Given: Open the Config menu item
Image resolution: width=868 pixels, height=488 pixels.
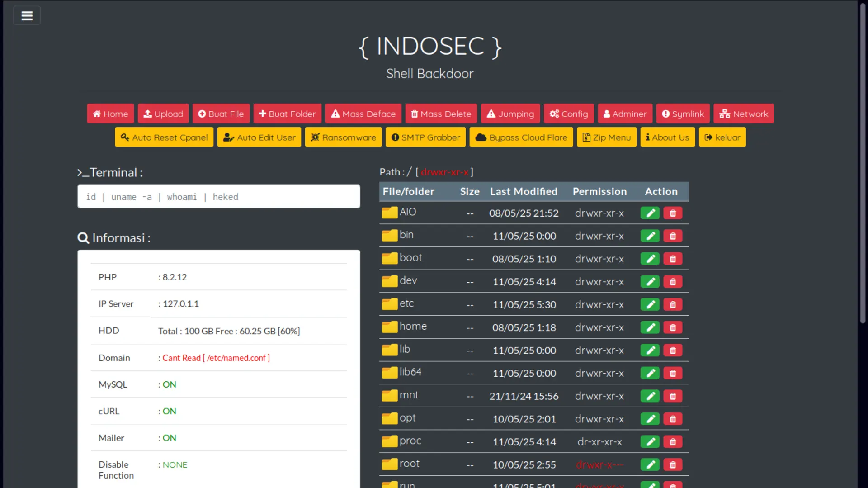Looking at the screenshot, I should [568, 114].
